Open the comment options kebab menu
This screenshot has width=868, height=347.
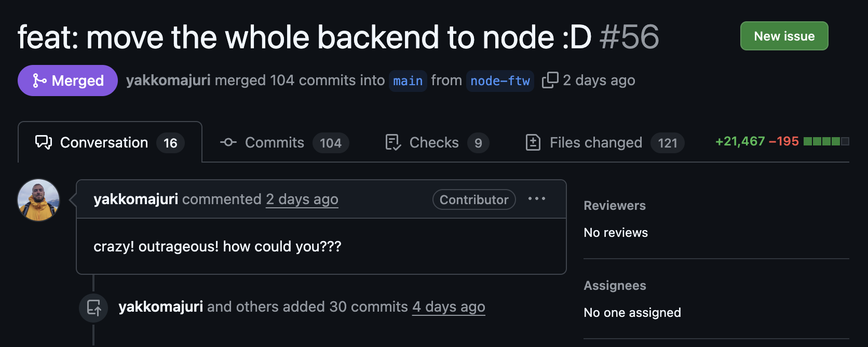537,199
